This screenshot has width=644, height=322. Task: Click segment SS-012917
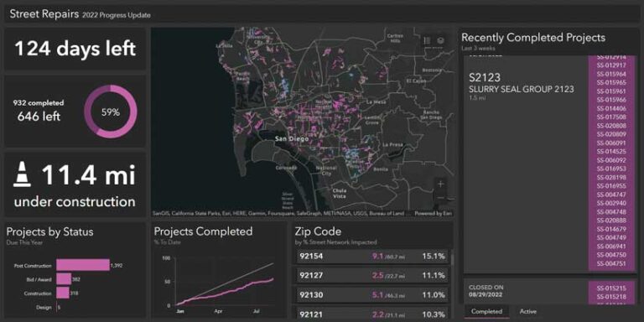[x=611, y=65]
